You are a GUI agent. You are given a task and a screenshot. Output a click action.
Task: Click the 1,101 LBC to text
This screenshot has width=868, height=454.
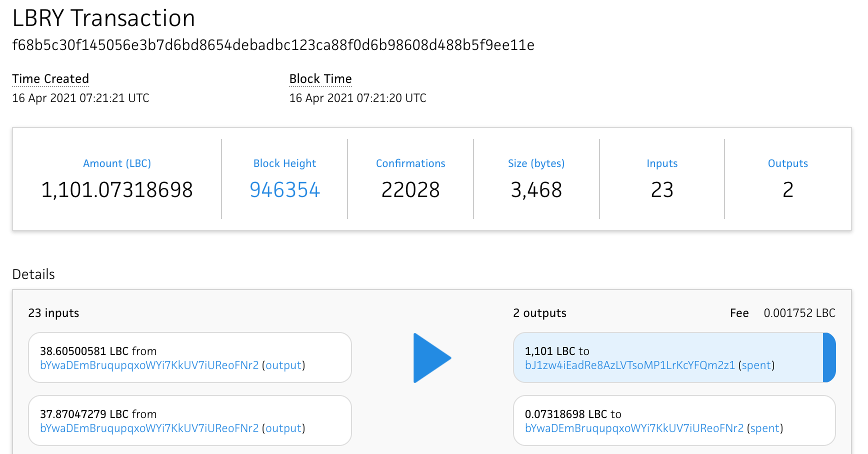click(x=557, y=351)
